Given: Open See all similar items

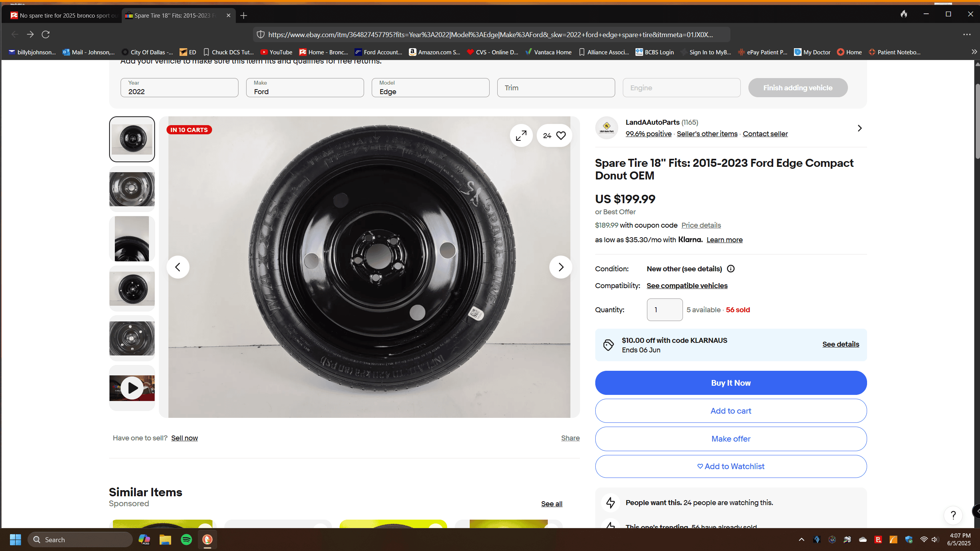Looking at the screenshot, I should 552,504.
